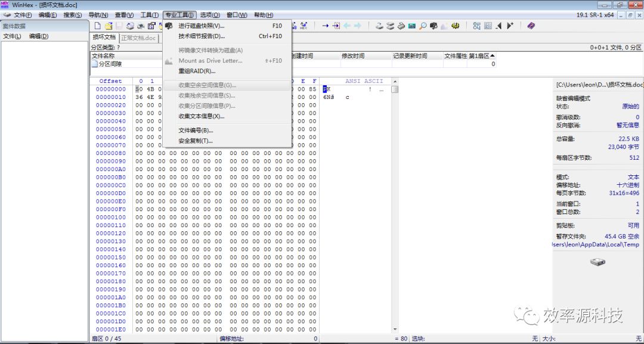Click the hex view scroll up arrow
Image resolution: width=644 pixels, height=344 pixels.
click(395, 81)
